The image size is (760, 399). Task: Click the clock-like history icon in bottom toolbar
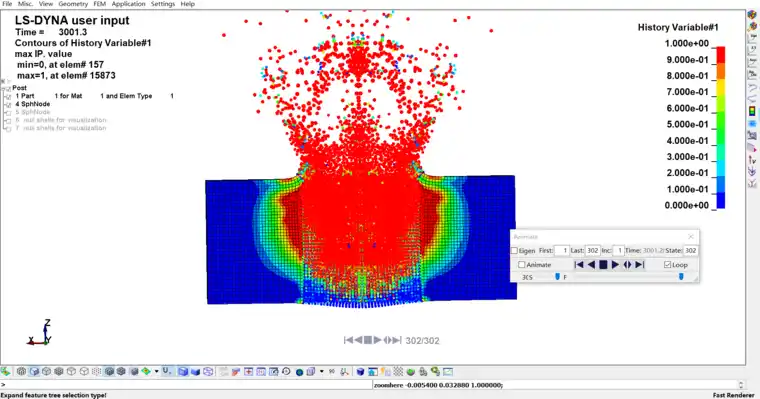(286, 372)
